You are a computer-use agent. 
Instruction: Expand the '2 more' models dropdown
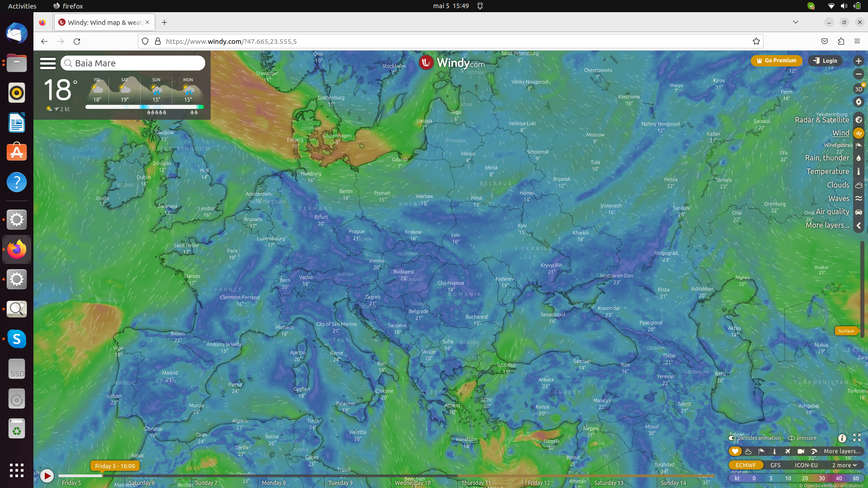tap(844, 465)
